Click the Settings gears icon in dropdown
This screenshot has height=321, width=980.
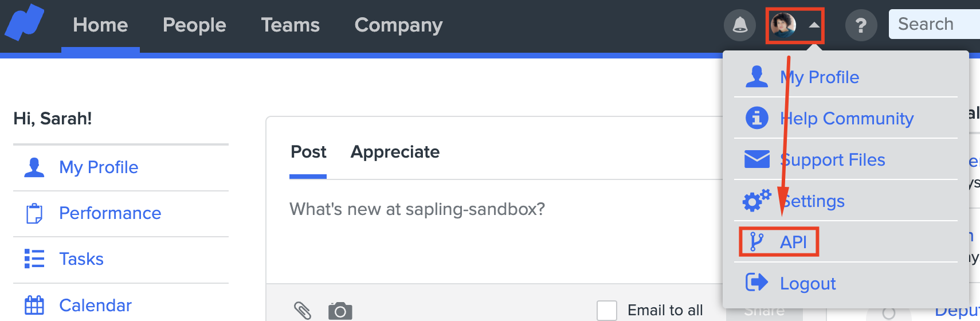[x=756, y=201]
